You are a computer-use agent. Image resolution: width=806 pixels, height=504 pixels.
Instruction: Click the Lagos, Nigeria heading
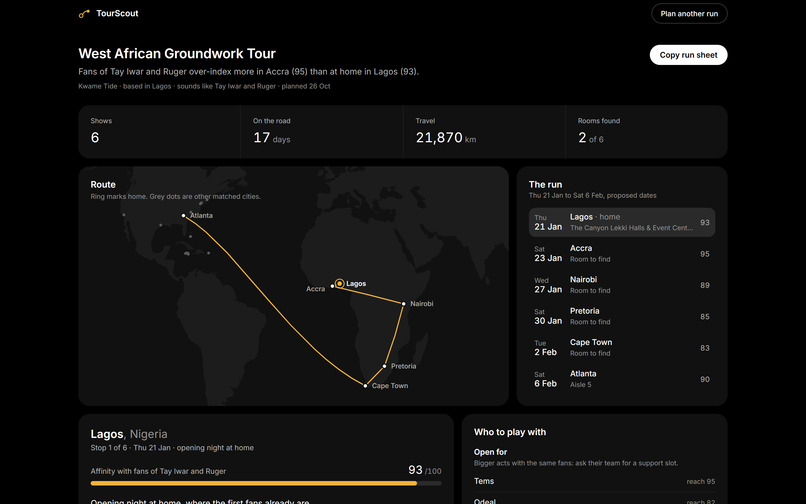129,434
